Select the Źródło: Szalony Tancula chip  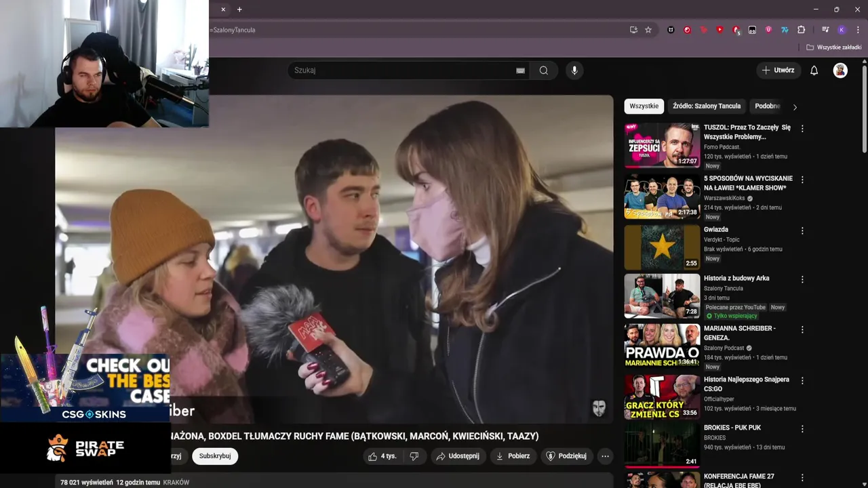(x=707, y=106)
